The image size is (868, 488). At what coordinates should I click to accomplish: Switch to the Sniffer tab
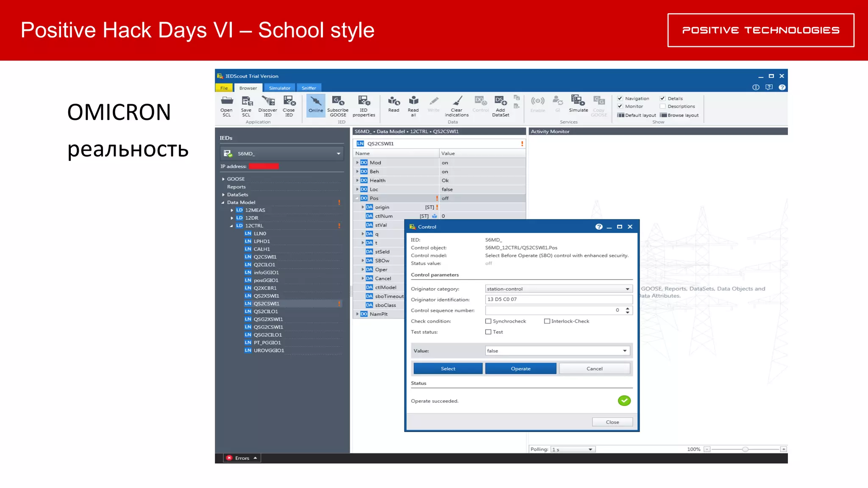point(309,88)
